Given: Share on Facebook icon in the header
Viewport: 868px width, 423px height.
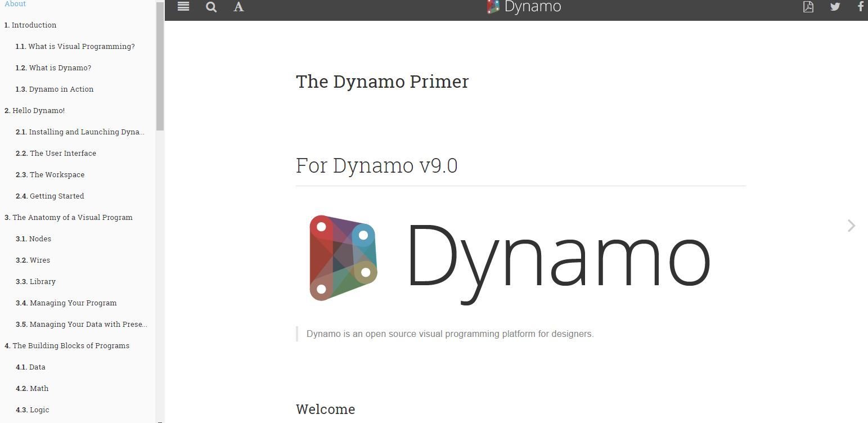Looking at the screenshot, I should point(861,7).
